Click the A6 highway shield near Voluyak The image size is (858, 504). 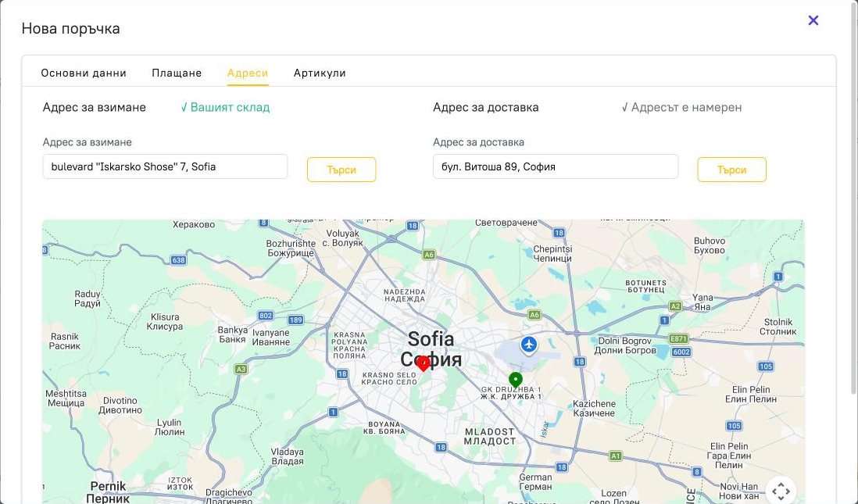click(428, 255)
